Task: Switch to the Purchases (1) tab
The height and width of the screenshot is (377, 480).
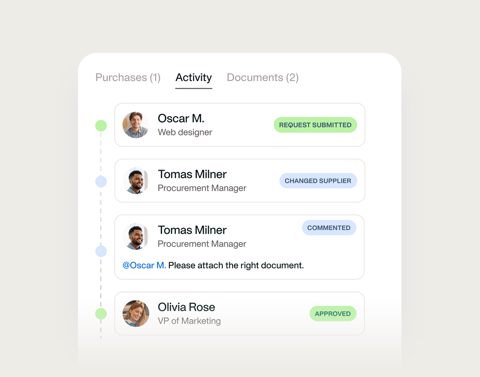Action: coord(128,77)
